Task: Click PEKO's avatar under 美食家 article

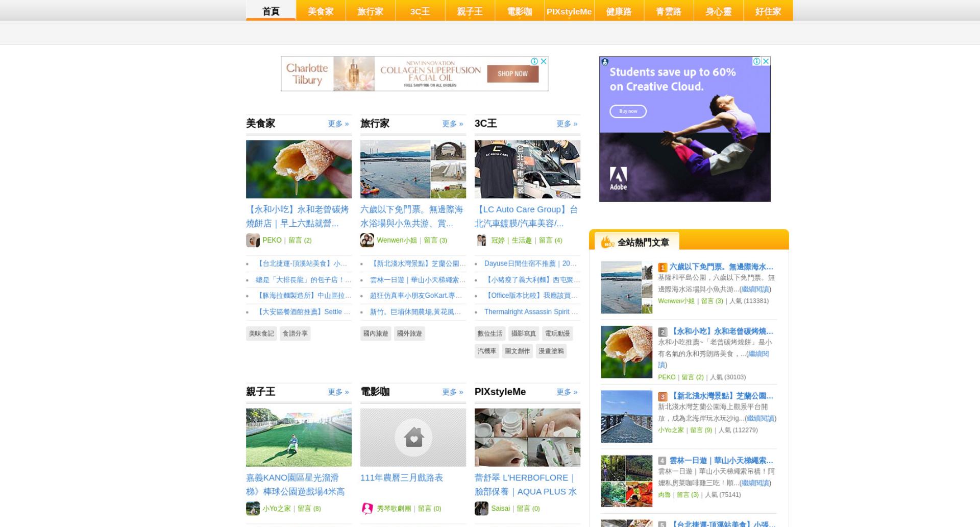Action: (x=253, y=240)
